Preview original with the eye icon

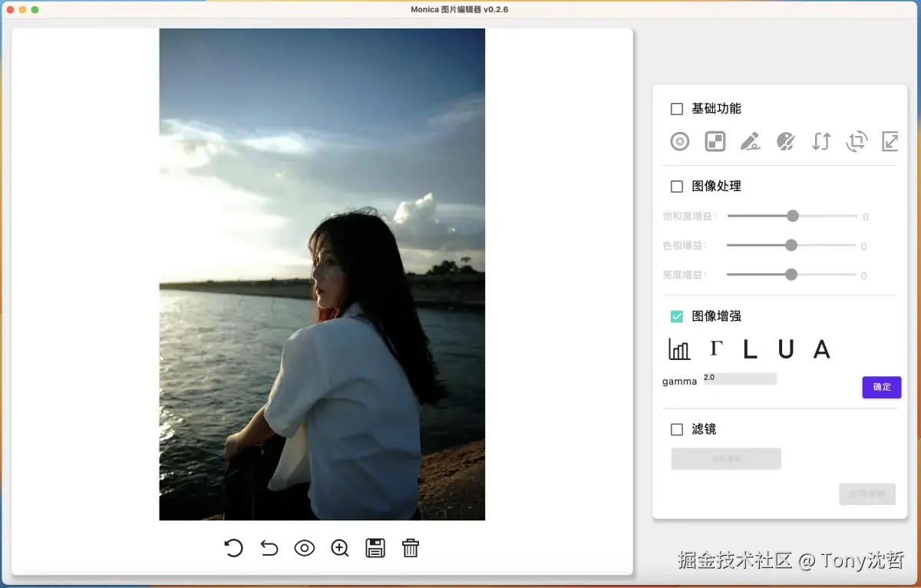pyautogui.click(x=304, y=548)
